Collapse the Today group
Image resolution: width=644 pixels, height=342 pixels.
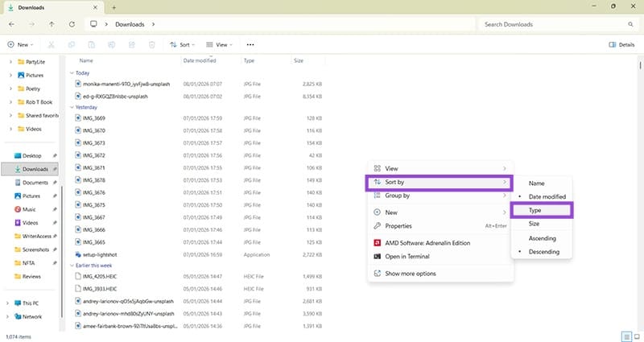[72, 72]
